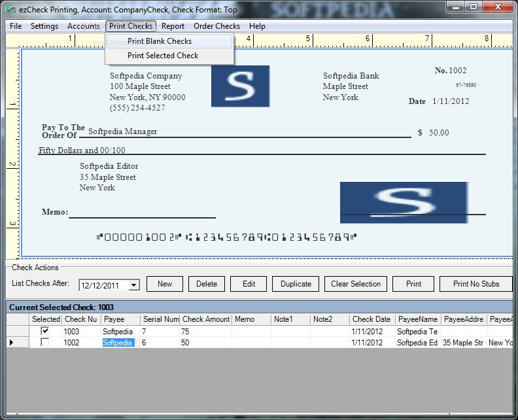Click the row selector arrow for check 1002
Image resolution: width=518 pixels, height=420 pixels.
click(18, 342)
